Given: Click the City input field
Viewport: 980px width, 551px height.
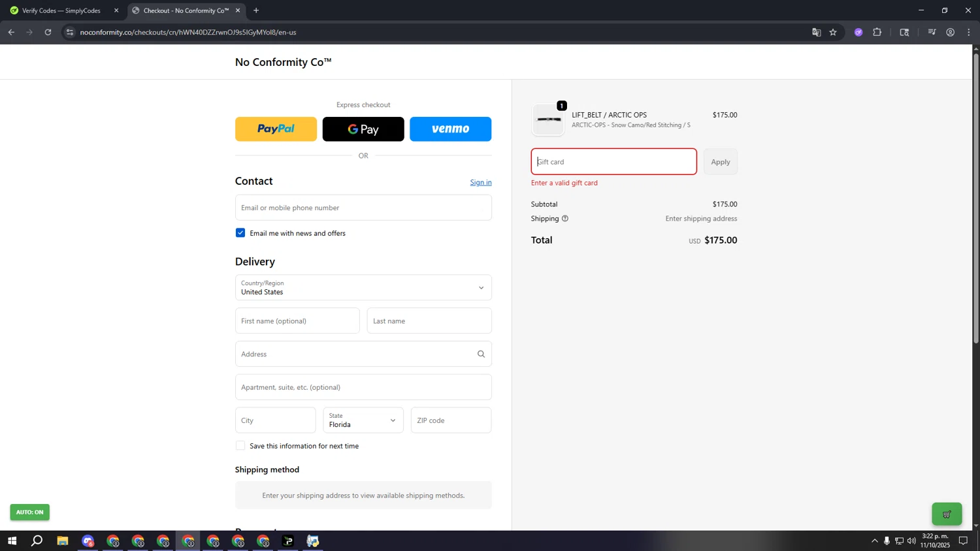Looking at the screenshot, I should 275,420.
